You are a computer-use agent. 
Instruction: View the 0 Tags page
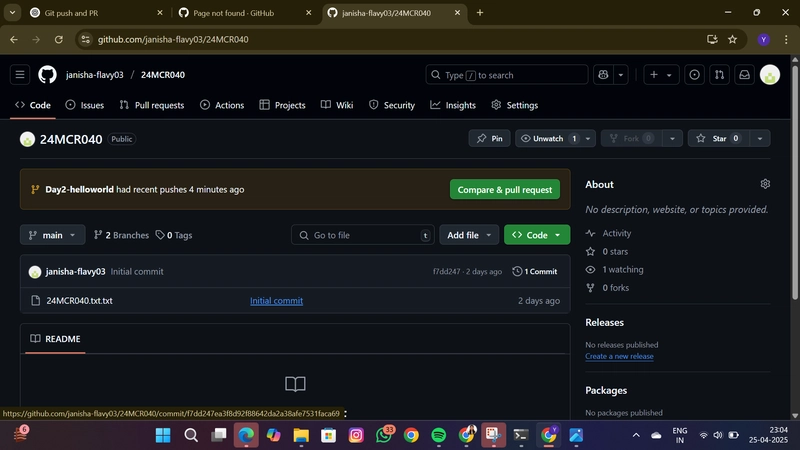174,235
